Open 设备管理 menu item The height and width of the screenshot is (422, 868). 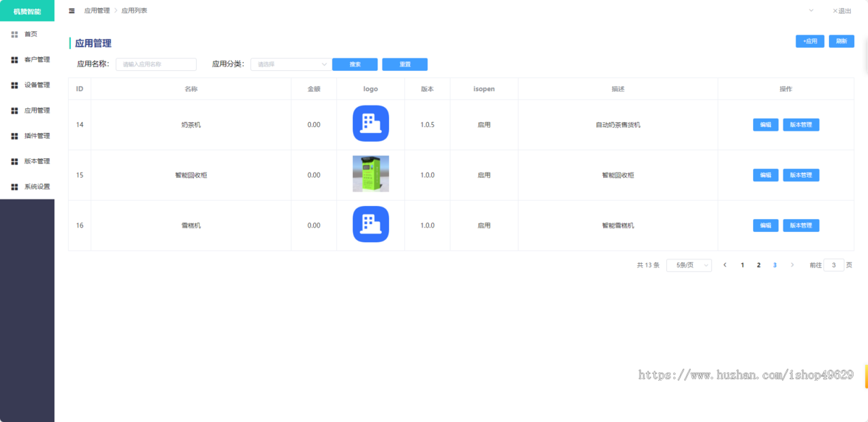[x=37, y=85]
